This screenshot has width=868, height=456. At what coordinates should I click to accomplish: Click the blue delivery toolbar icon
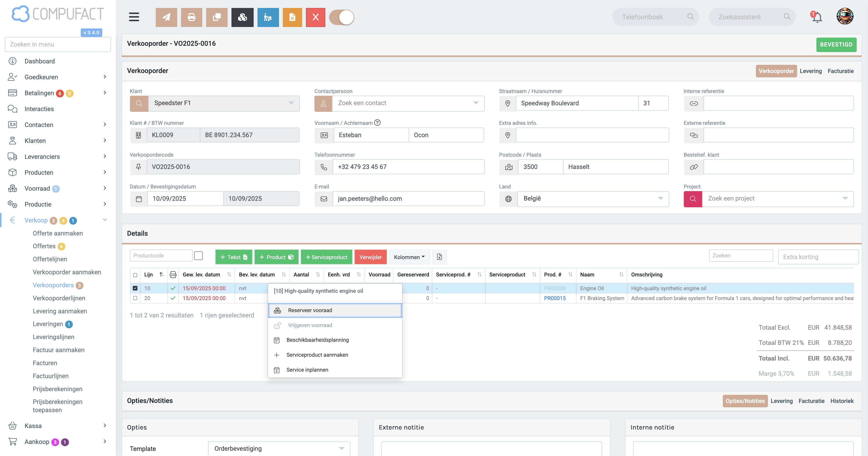(x=268, y=17)
